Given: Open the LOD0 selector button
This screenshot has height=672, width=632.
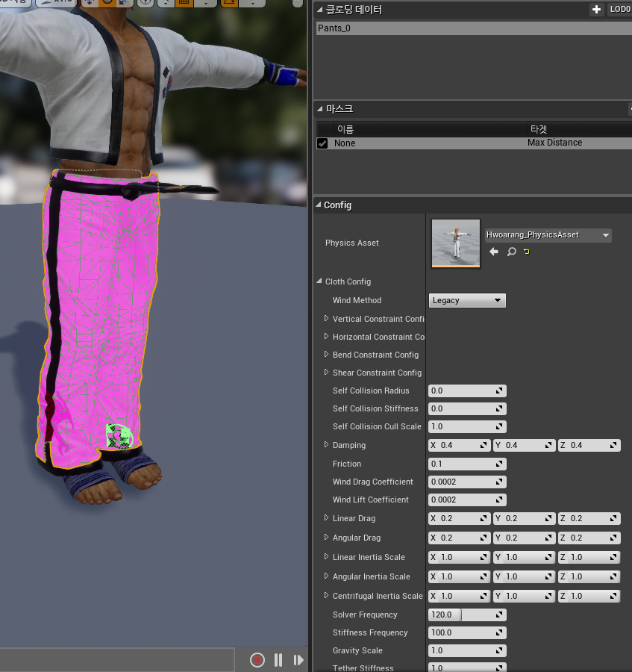Looking at the screenshot, I should tap(619, 10).
